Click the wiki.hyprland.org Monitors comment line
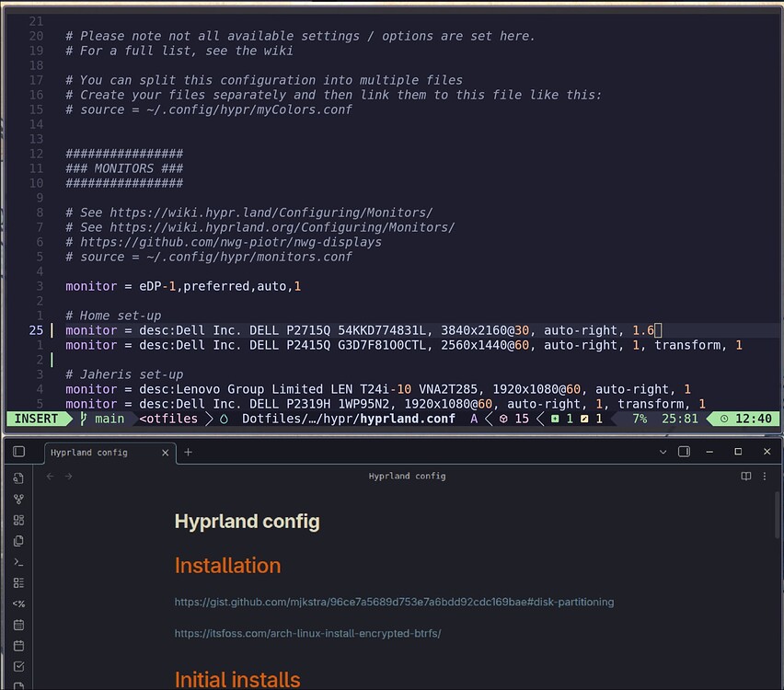Screen dimensions: 784x690 [260, 227]
